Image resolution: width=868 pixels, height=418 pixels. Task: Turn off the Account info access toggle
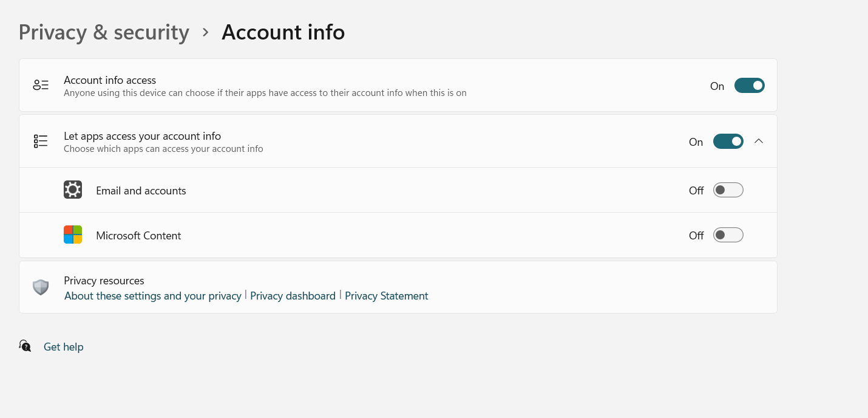click(x=749, y=86)
